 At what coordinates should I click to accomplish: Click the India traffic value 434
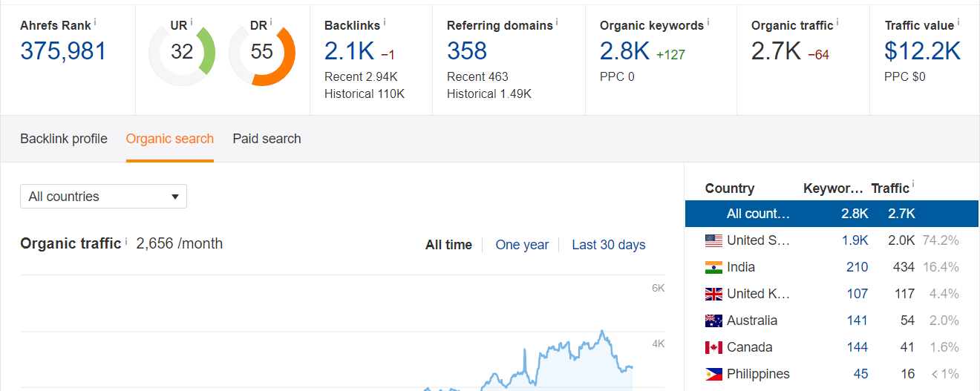904,267
